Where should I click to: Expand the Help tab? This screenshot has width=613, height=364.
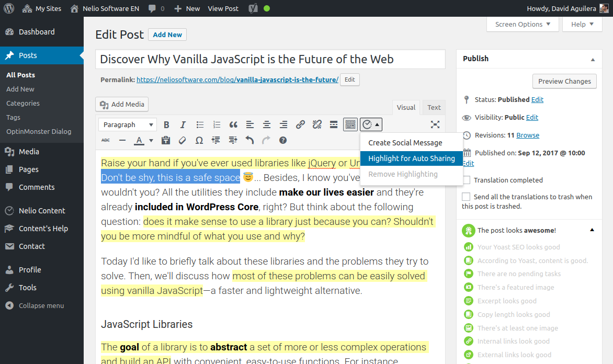582,24
